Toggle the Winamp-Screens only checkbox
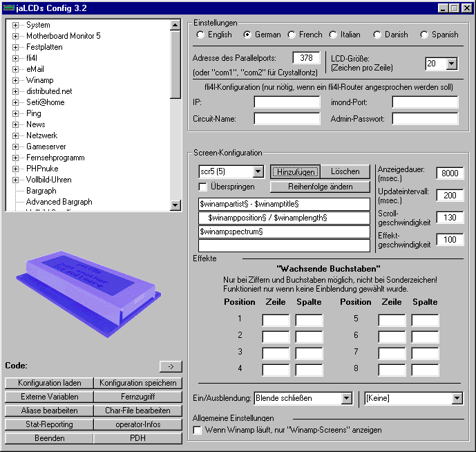The width and height of the screenshot is (476, 452). 198,430
